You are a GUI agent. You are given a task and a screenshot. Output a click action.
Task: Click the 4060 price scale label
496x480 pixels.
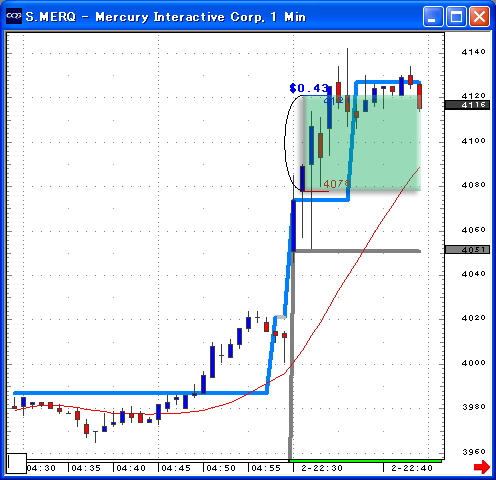[x=473, y=230]
